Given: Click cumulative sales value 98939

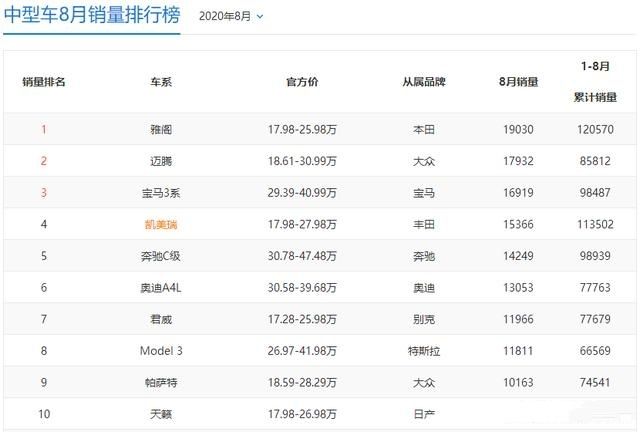Looking at the screenshot, I should pos(595,256).
